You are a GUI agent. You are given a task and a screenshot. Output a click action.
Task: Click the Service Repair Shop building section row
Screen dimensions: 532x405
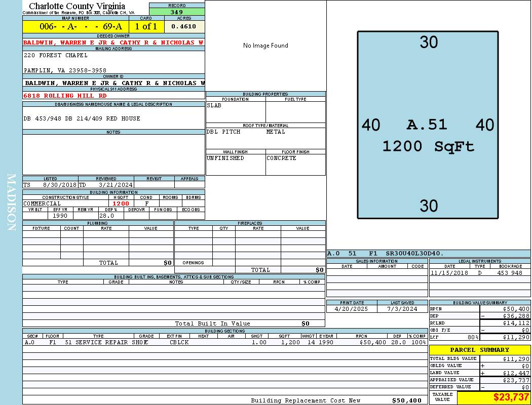point(223,342)
